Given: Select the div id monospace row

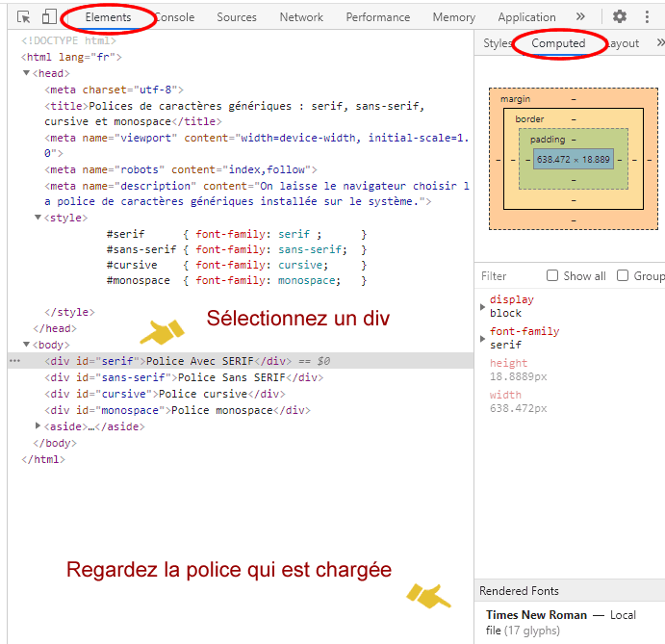Looking at the screenshot, I should [x=178, y=410].
